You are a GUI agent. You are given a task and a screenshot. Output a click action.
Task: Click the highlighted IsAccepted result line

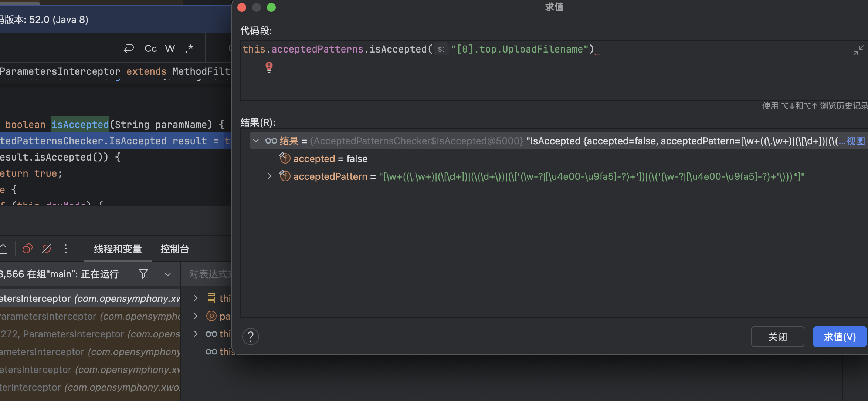click(115, 141)
